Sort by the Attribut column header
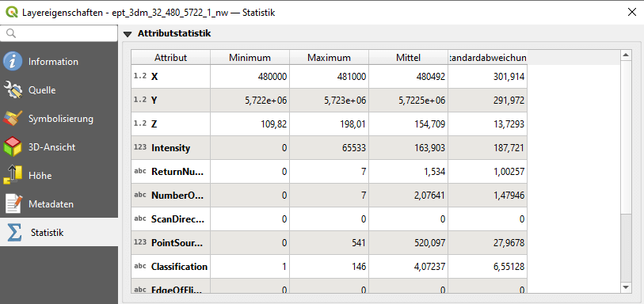Image resolution: width=644 pixels, height=304 pixels. (171, 58)
